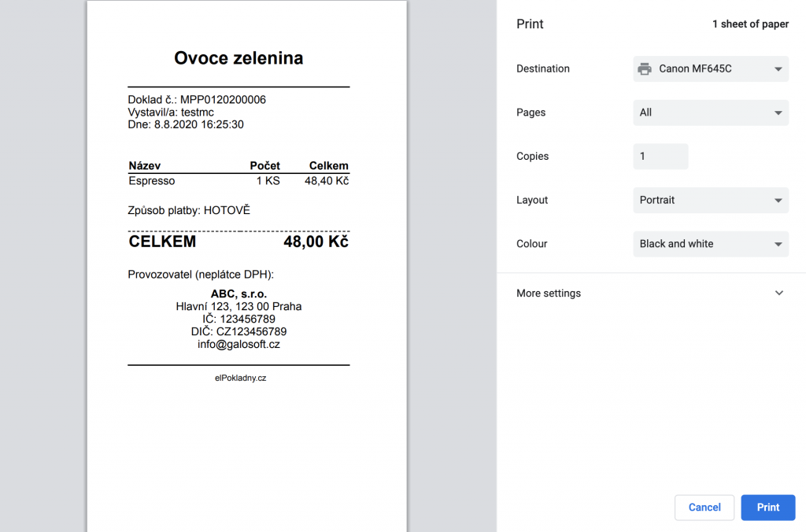
Task: Click the 48,40 Kč item price
Action: [x=327, y=181]
